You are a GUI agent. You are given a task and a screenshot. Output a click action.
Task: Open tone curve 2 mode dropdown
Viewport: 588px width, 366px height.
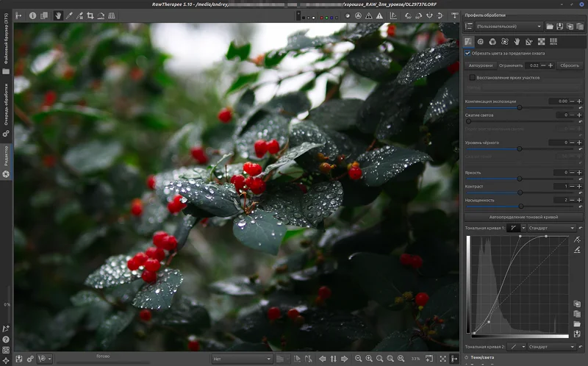(x=551, y=346)
